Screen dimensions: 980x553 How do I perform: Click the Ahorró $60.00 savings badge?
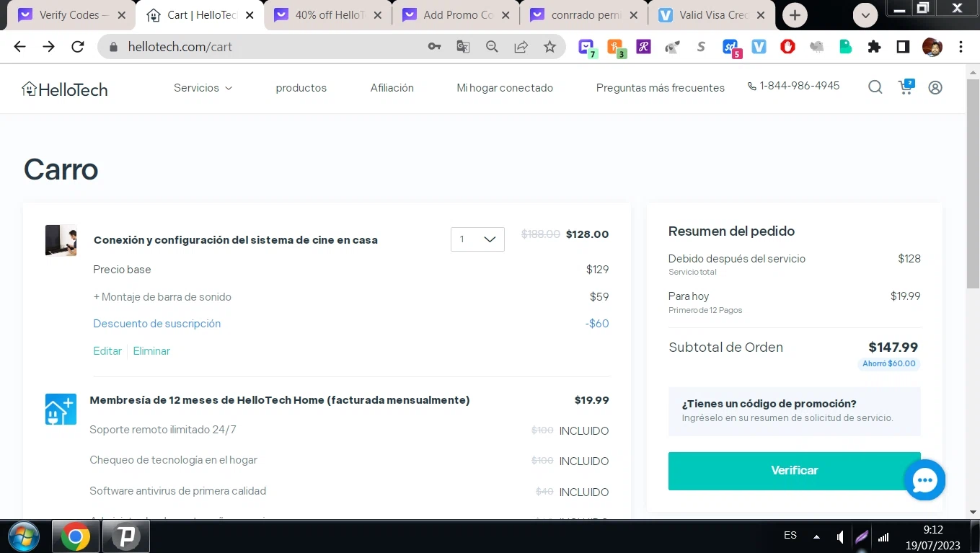[888, 364]
